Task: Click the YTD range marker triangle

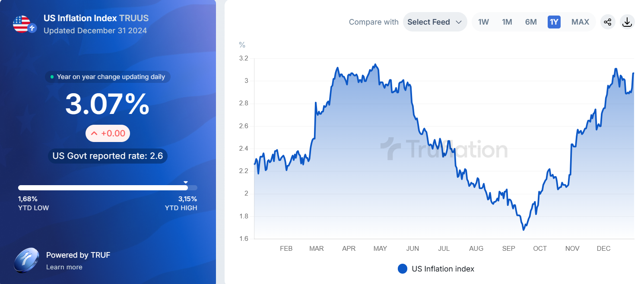Action: click(x=186, y=182)
